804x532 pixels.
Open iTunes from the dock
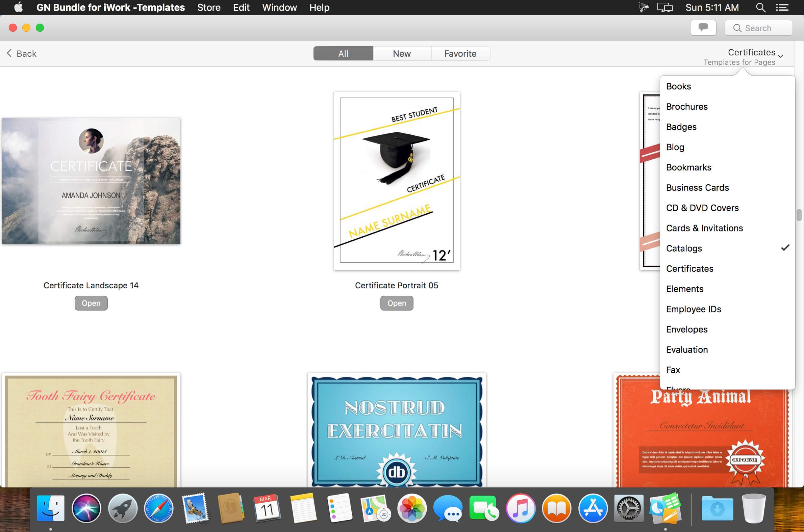coord(521,508)
